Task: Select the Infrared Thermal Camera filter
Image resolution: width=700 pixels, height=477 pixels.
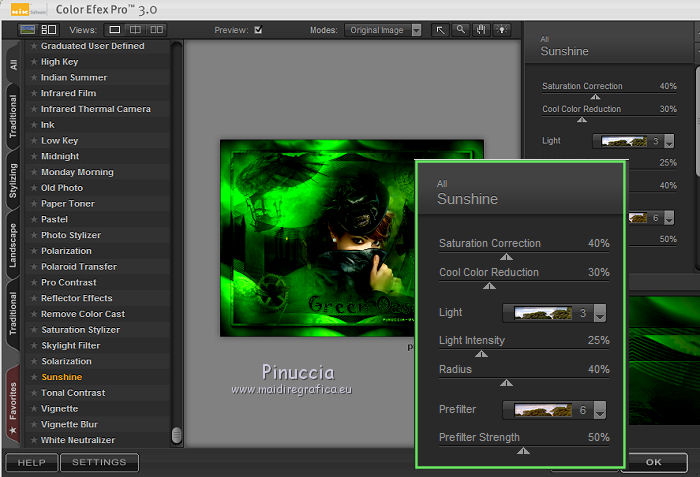Action: (x=96, y=109)
